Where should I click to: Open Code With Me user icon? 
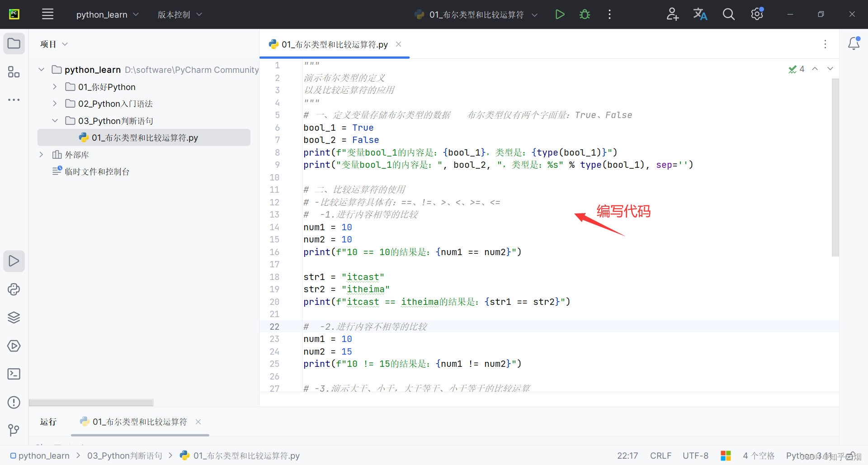[x=672, y=14]
